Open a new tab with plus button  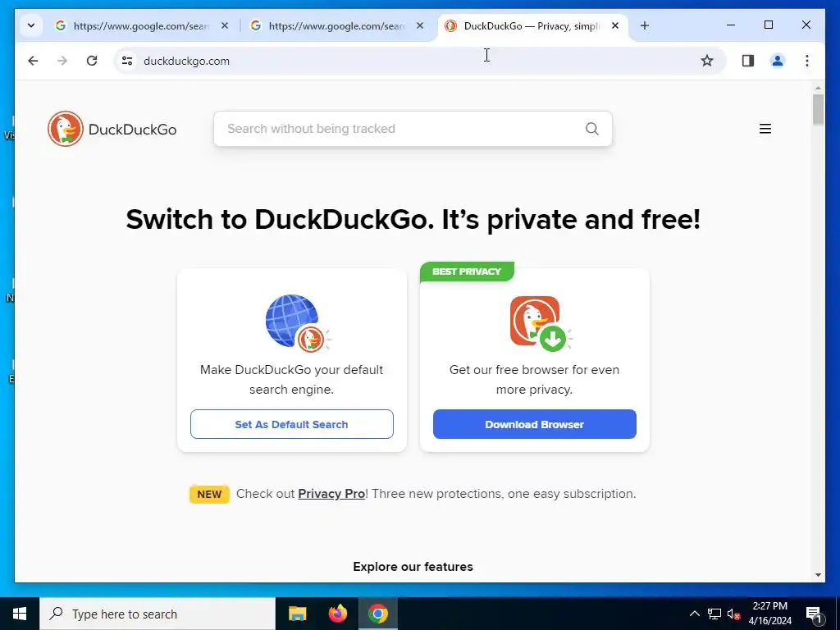tap(645, 25)
